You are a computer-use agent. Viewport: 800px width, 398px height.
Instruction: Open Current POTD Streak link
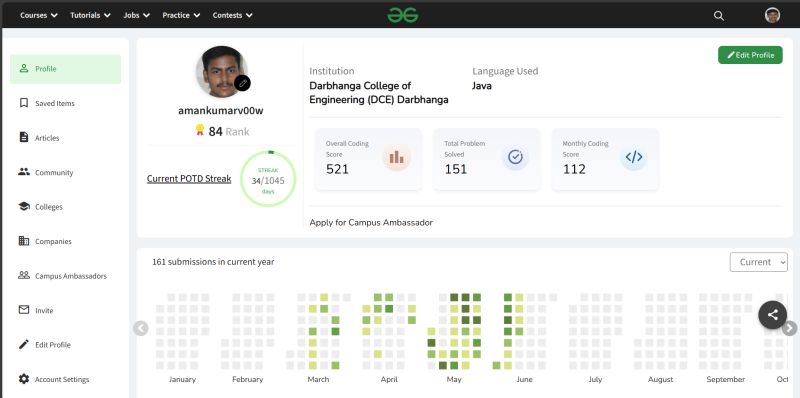tap(189, 179)
